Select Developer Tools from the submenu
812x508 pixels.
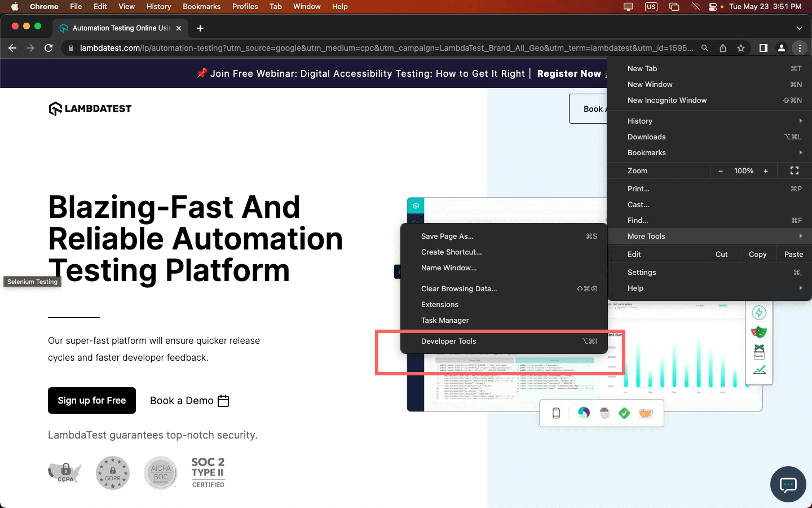[x=449, y=341]
